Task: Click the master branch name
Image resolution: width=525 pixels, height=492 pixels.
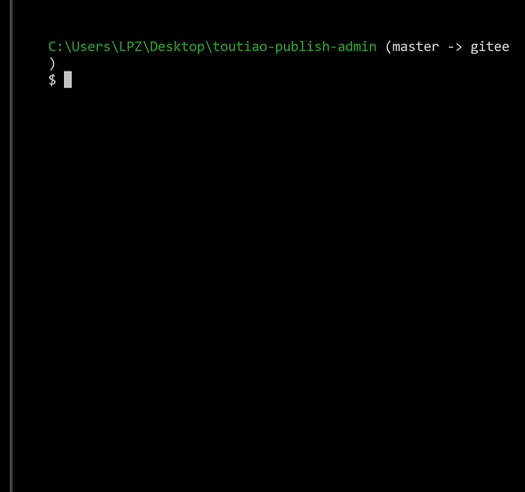Action: tap(416, 47)
